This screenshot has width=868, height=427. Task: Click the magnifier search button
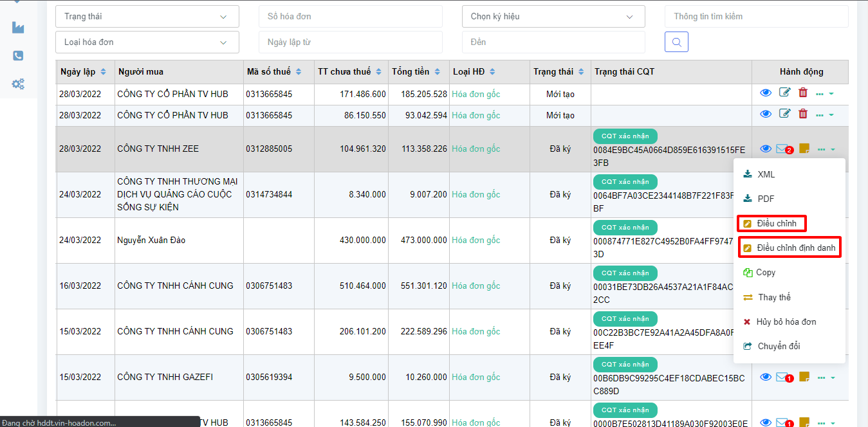[676, 42]
